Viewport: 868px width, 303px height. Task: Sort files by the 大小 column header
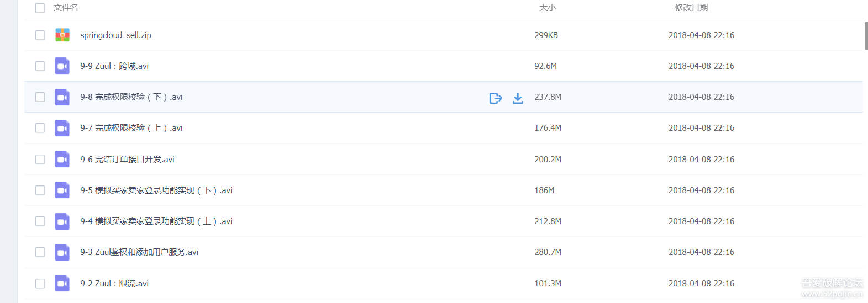point(548,8)
